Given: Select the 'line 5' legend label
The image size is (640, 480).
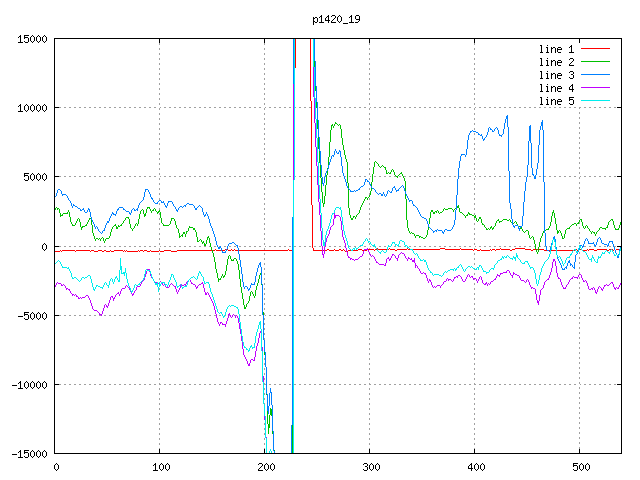Looking at the screenshot, I should pyautogui.click(x=556, y=101).
